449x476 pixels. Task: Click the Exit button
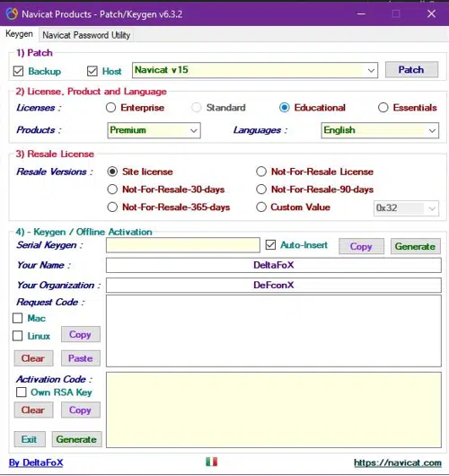pos(30,439)
